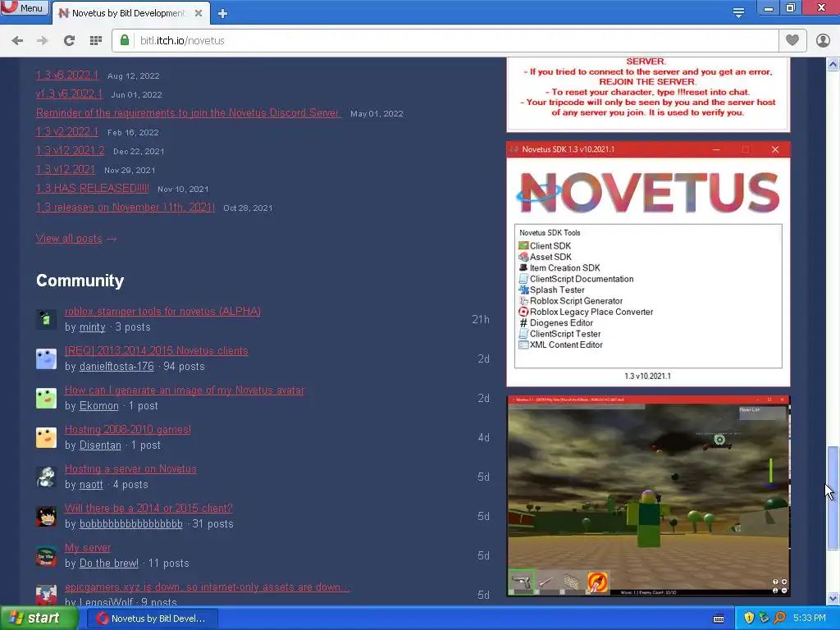Open a new tab with plus
This screenshot has height=630, width=840.
[x=223, y=13]
